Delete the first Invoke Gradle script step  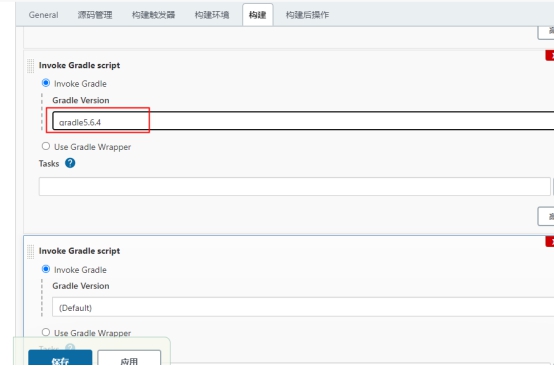point(550,55)
